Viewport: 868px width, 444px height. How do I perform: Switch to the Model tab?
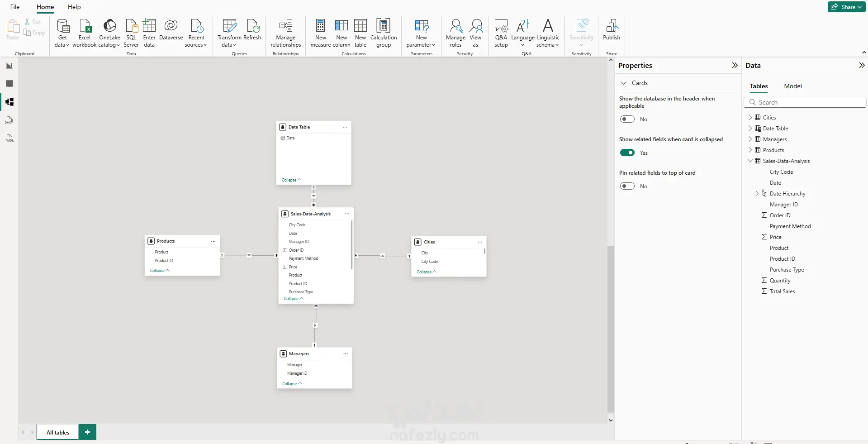coord(792,86)
